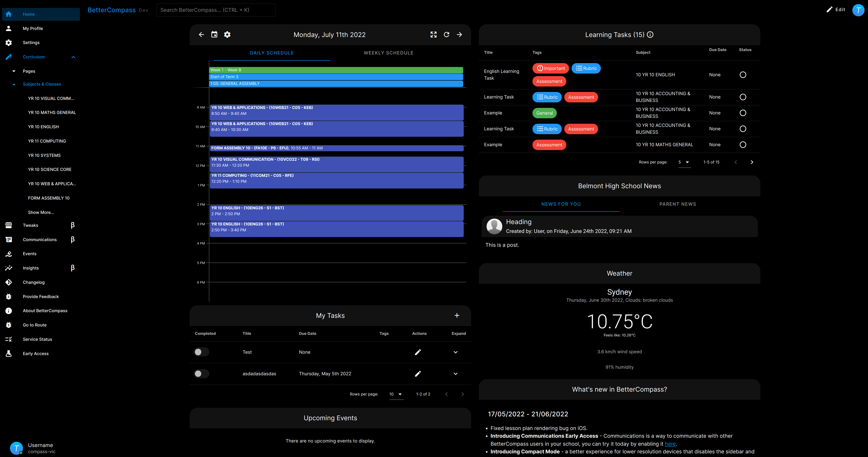Follow the 'here' link about Communications
Screen dimensions: 868x457
670,444
